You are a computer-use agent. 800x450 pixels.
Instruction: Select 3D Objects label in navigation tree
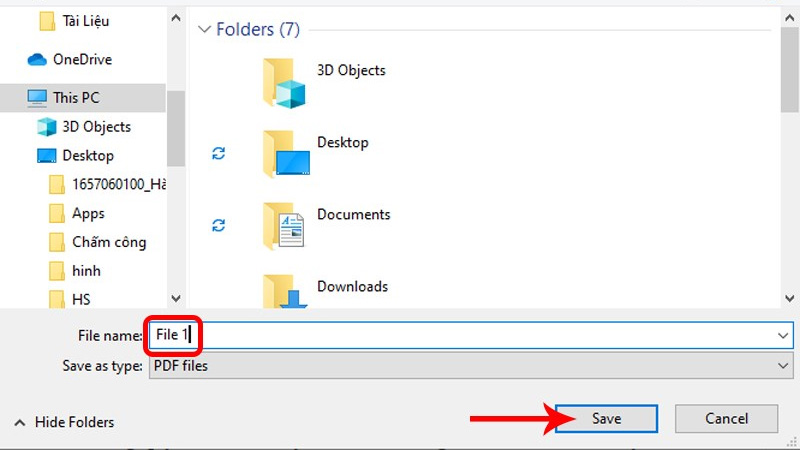[96, 127]
